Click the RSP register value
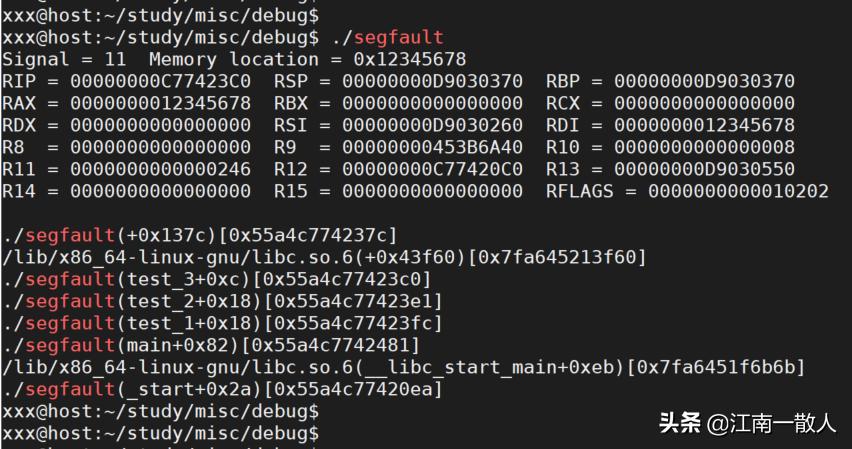The height and width of the screenshot is (449, 852). pos(432,81)
